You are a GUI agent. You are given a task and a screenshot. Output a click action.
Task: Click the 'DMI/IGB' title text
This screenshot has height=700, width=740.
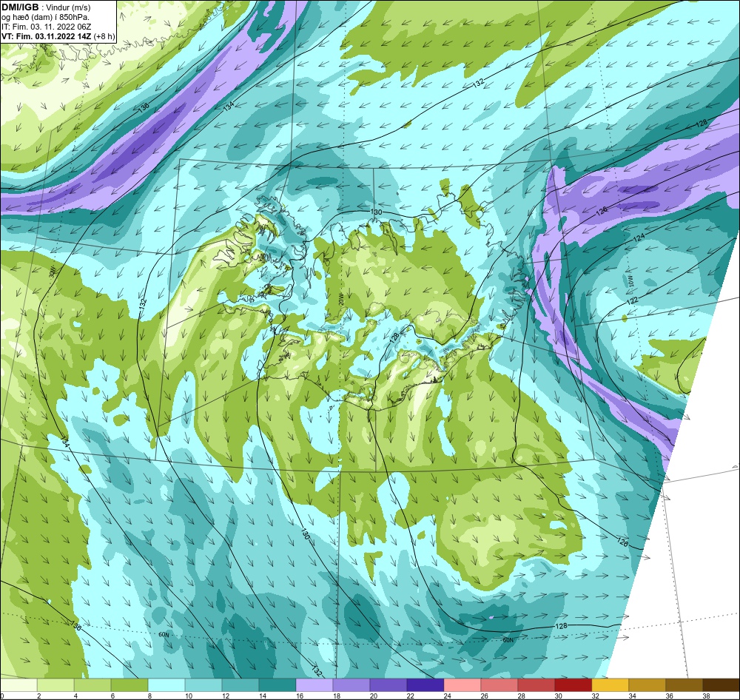20,7
